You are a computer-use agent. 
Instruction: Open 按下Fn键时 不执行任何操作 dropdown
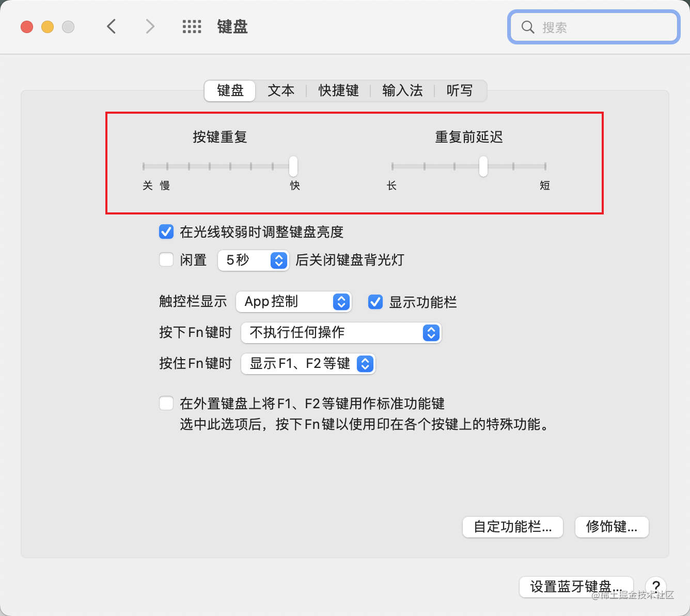(x=341, y=333)
